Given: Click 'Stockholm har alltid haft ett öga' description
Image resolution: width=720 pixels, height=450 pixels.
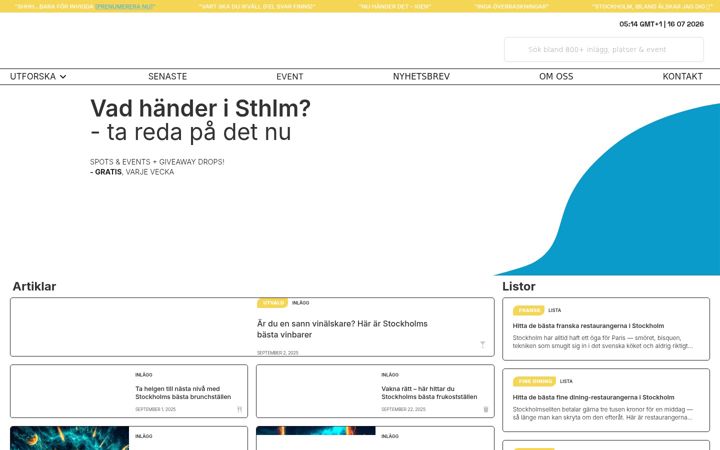Looking at the screenshot, I should point(602,342).
